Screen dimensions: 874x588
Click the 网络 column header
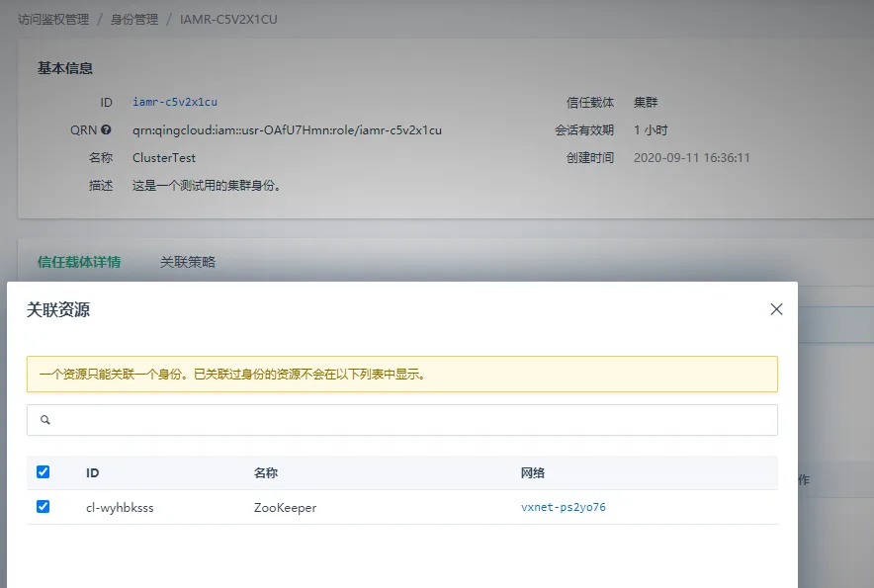(532, 473)
